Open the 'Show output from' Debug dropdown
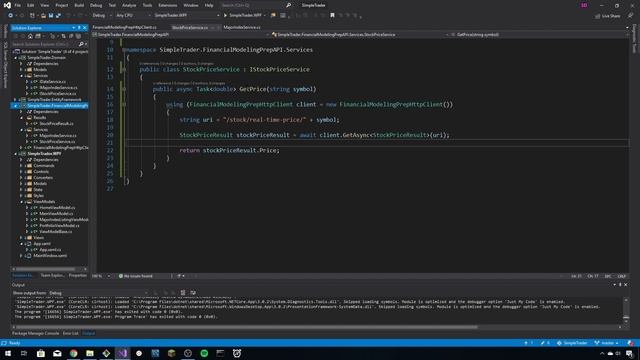 (x=98, y=293)
